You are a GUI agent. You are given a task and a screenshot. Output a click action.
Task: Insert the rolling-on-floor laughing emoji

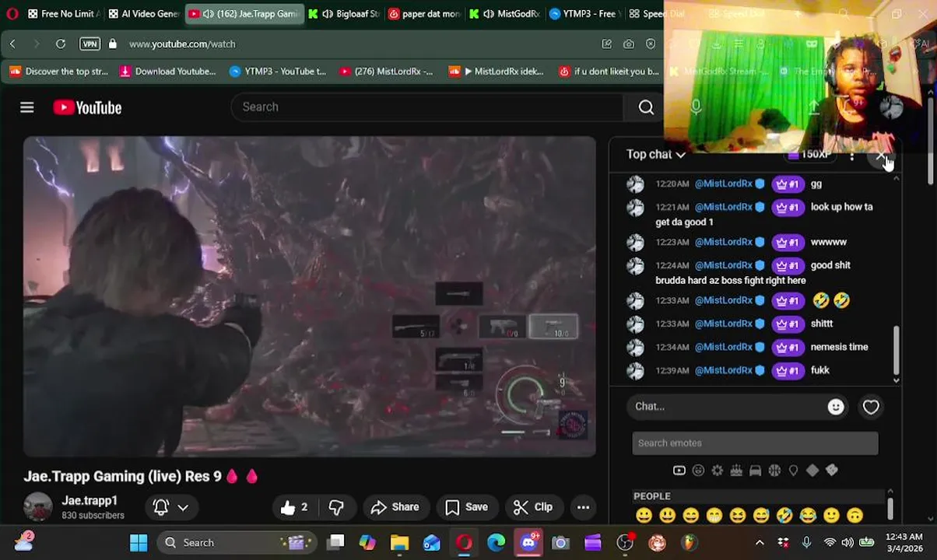(784, 515)
